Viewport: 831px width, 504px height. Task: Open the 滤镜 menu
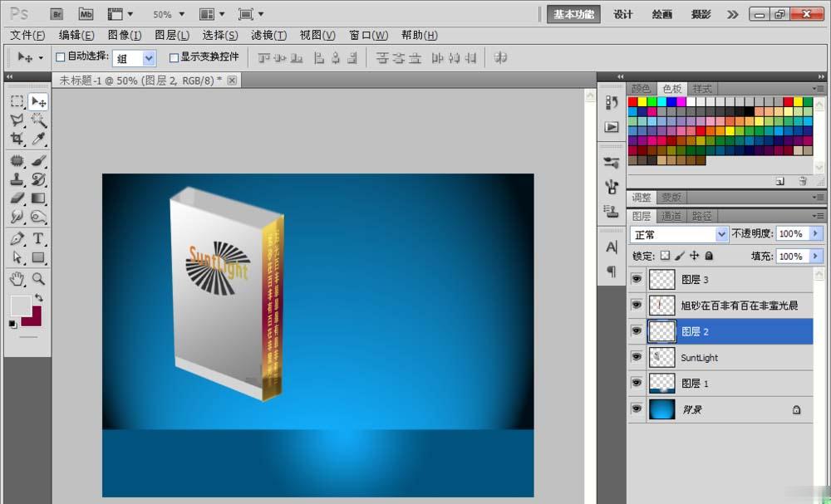268,35
